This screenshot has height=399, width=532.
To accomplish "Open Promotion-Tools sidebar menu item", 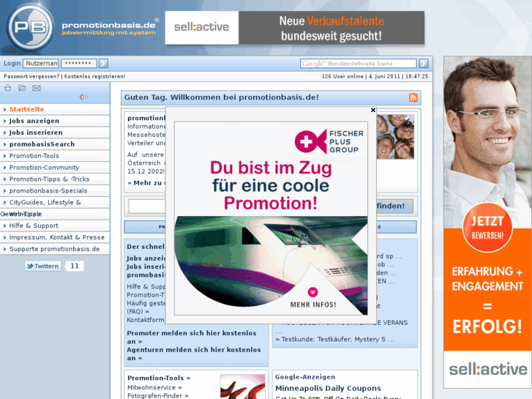I will tap(34, 156).
